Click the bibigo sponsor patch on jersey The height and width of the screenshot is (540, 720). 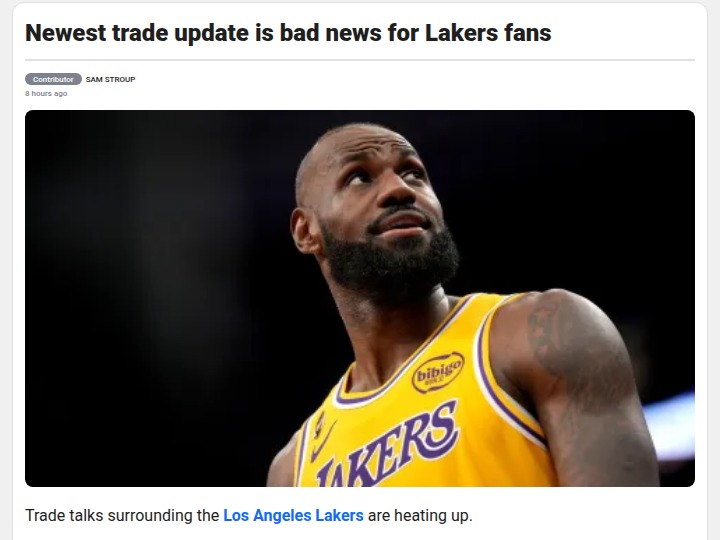438,373
